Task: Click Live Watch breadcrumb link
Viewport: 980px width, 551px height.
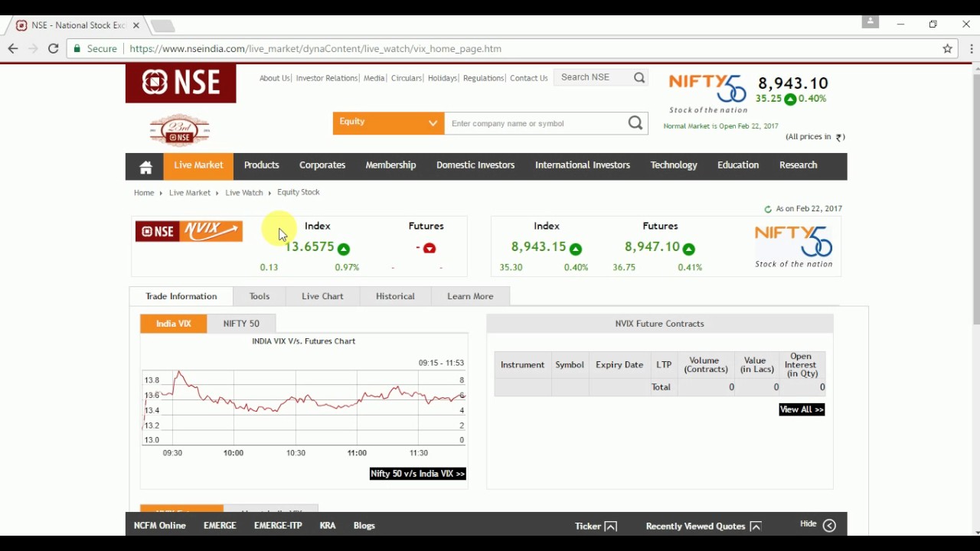Action: coord(244,193)
